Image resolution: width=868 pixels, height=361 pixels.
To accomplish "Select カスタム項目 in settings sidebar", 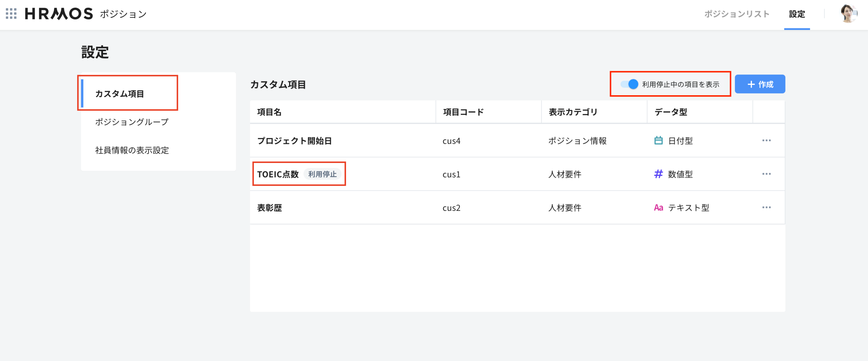I will (120, 94).
